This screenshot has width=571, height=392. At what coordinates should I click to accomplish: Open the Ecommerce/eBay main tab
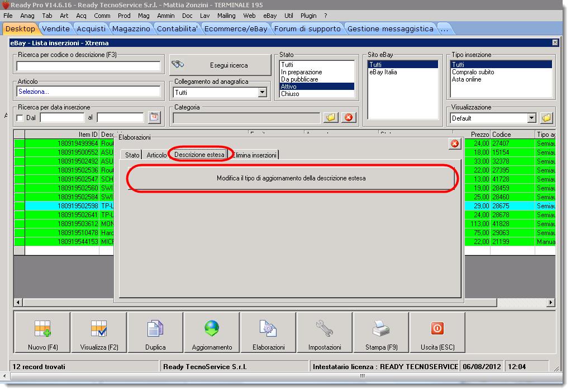[x=236, y=28]
